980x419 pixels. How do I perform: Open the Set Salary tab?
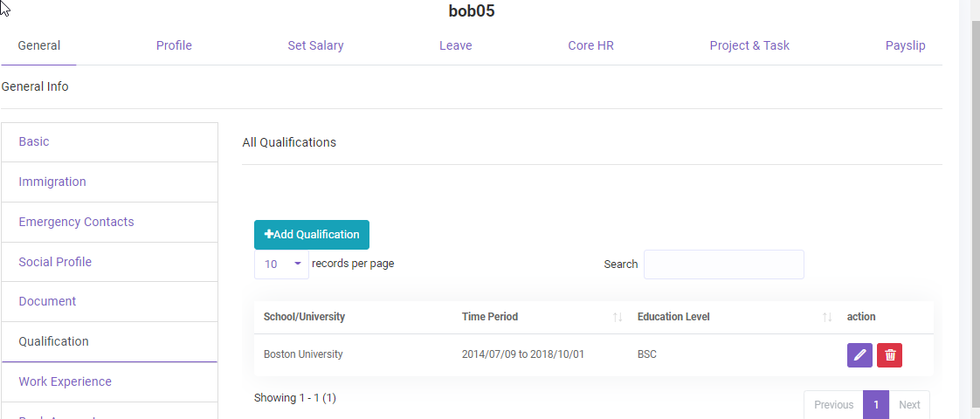(315, 45)
